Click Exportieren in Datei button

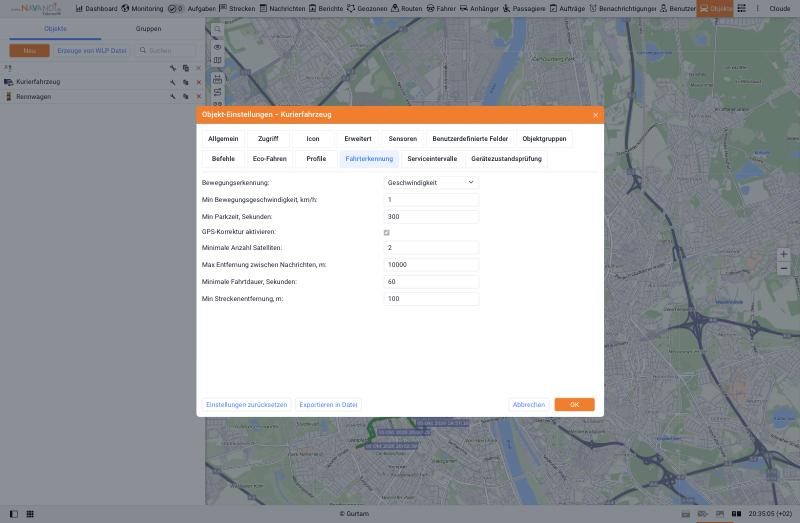[328, 405]
